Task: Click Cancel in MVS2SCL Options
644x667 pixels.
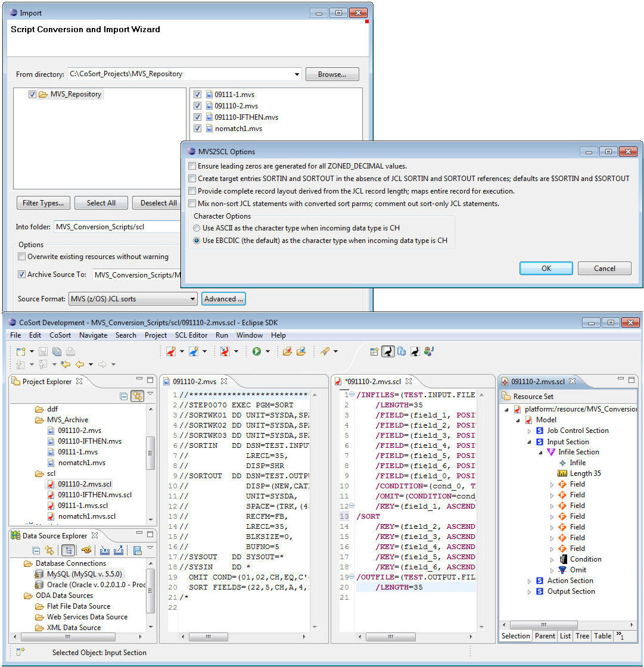Action: click(605, 269)
